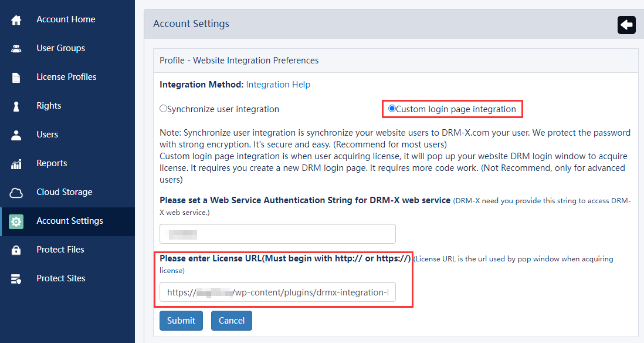644x343 pixels.
Task: Select the Account Settings gear icon
Action: (15, 221)
